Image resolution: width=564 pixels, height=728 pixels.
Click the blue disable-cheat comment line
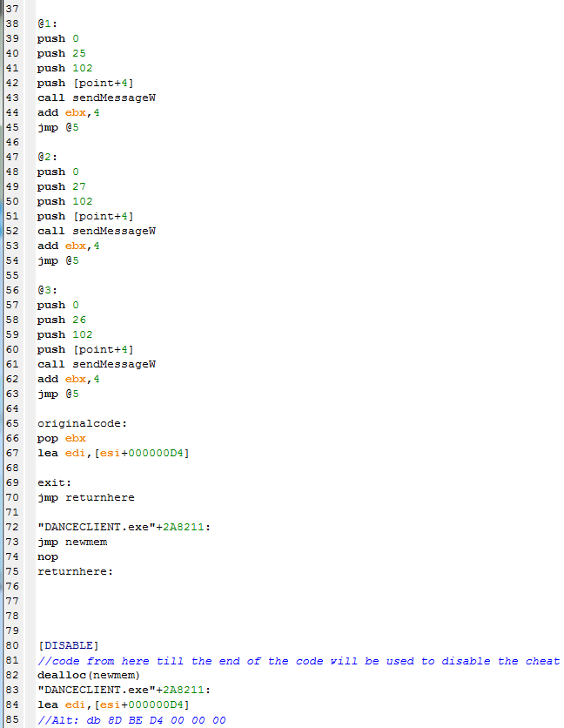[x=298, y=661]
